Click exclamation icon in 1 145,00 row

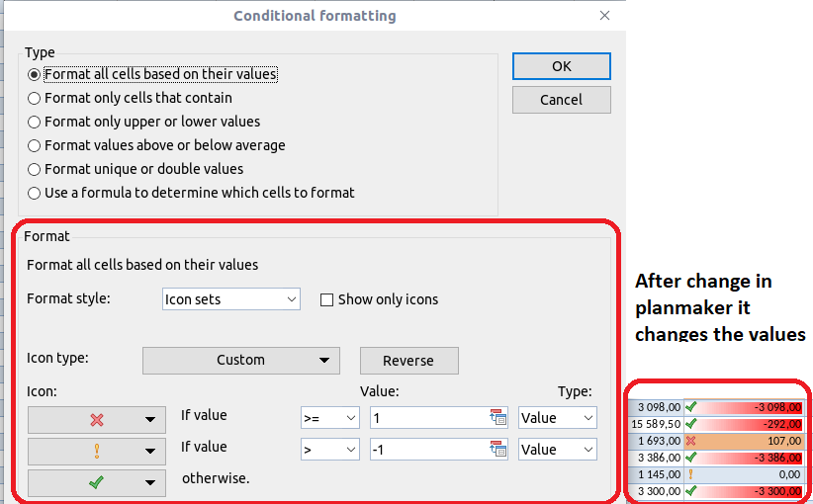tap(690, 473)
